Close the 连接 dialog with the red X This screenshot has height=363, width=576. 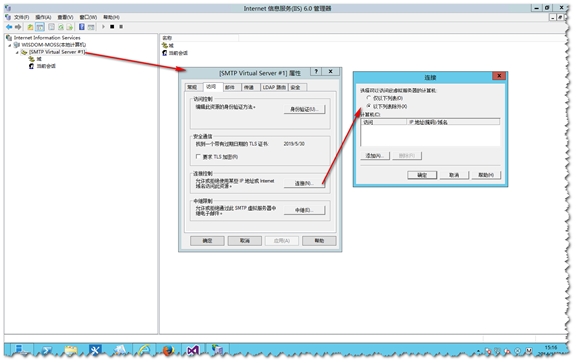[x=499, y=76]
